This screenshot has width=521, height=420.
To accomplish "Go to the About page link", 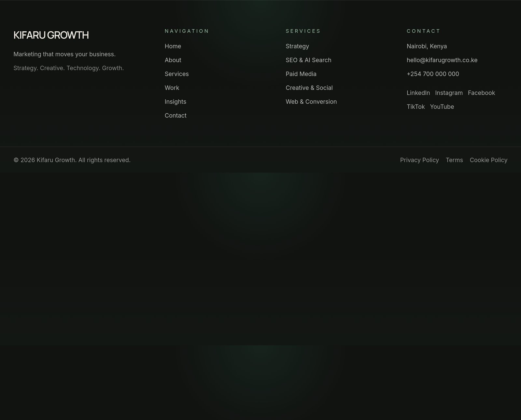I will [173, 60].
